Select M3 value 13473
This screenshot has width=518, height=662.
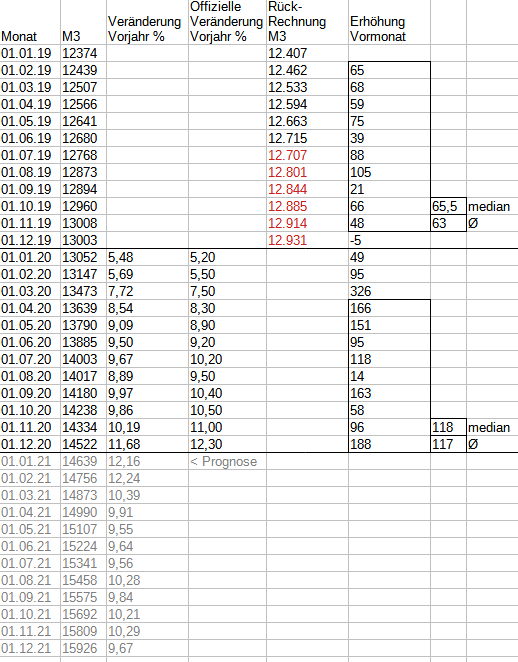83,291
